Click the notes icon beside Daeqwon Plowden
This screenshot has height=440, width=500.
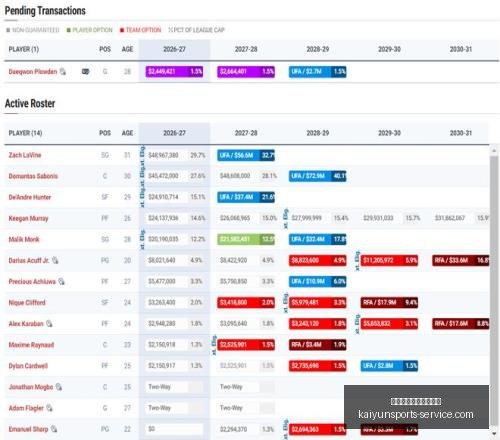pos(63,72)
